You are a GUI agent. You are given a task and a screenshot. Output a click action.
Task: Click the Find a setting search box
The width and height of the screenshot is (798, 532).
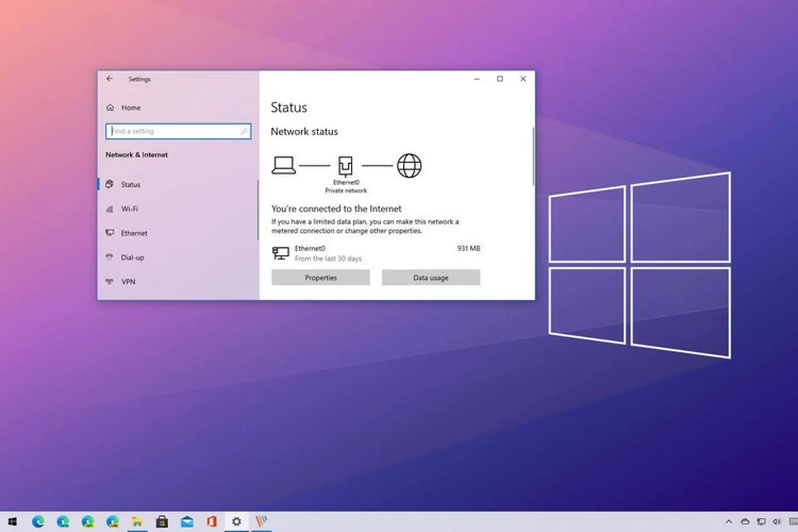pos(178,131)
